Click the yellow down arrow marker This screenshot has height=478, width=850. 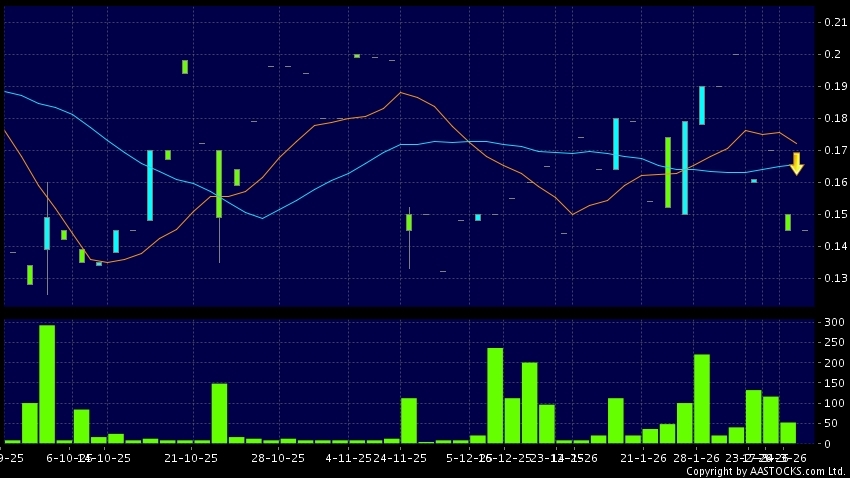pos(796,164)
